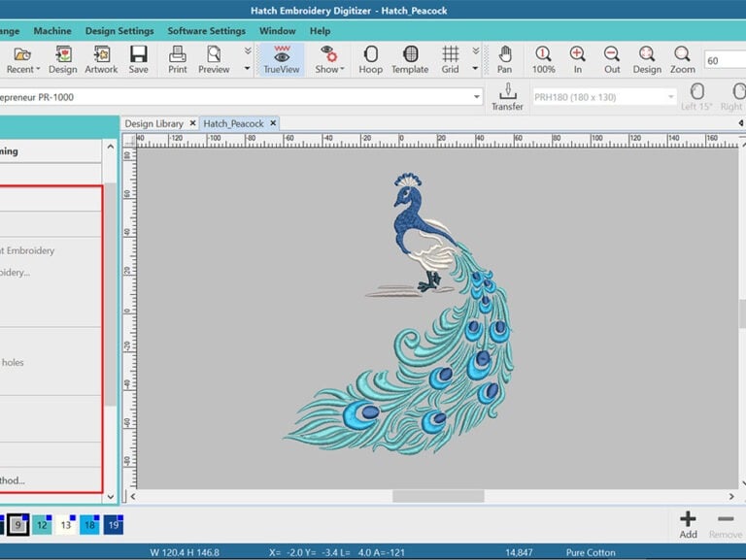This screenshot has width=746, height=560.
Task: Click the Transfer to machine icon
Action: pyautogui.click(x=507, y=97)
